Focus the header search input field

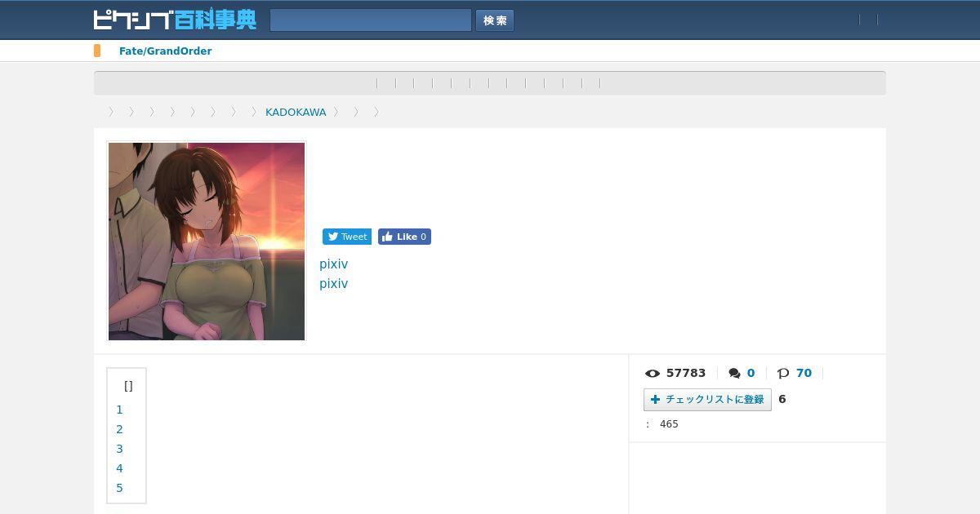point(371,20)
